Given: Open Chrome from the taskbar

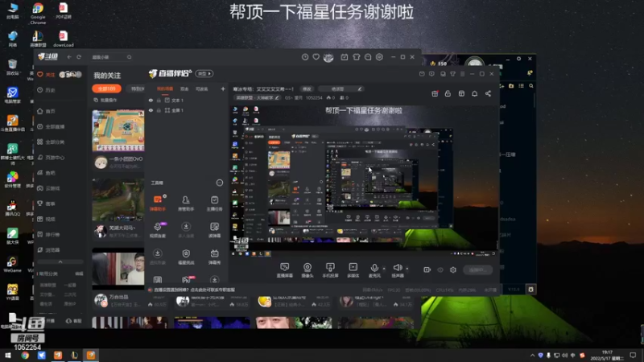Looking at the screenshot, I should [25, 355].
